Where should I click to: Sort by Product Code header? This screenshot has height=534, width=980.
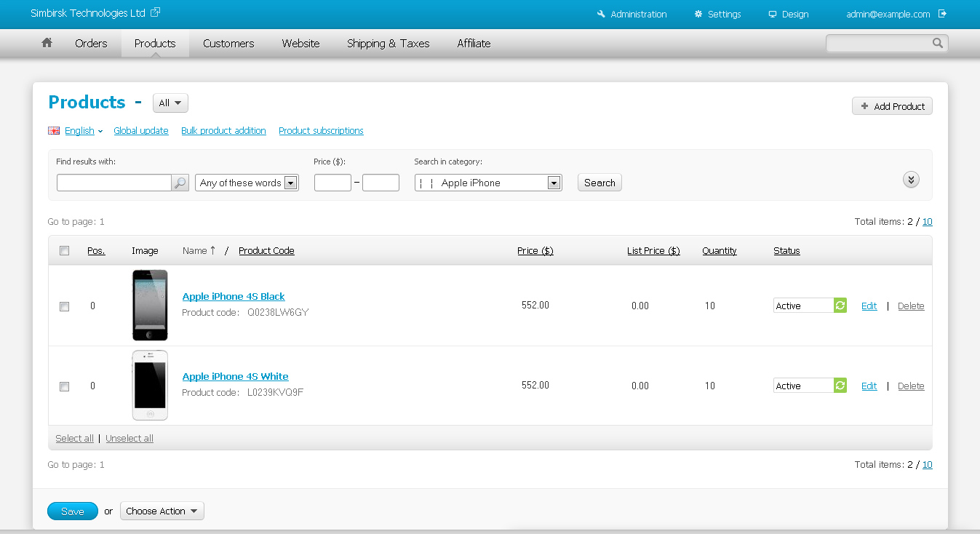266,251
